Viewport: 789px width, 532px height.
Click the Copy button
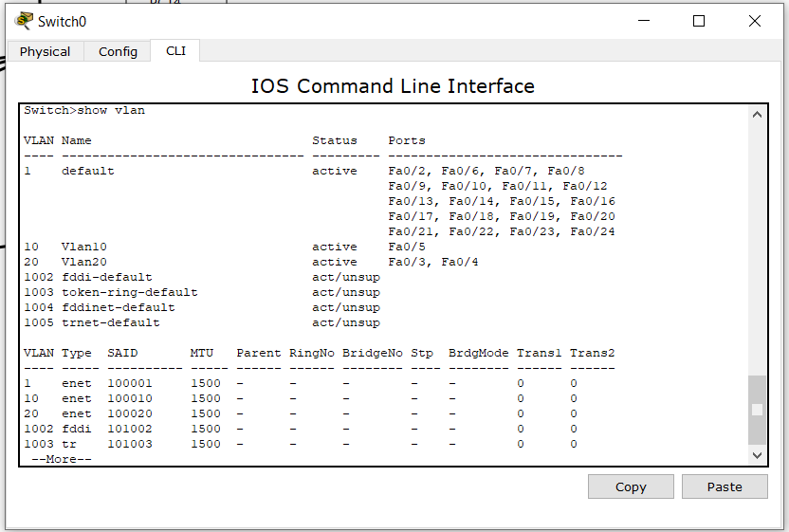(631, 486)
